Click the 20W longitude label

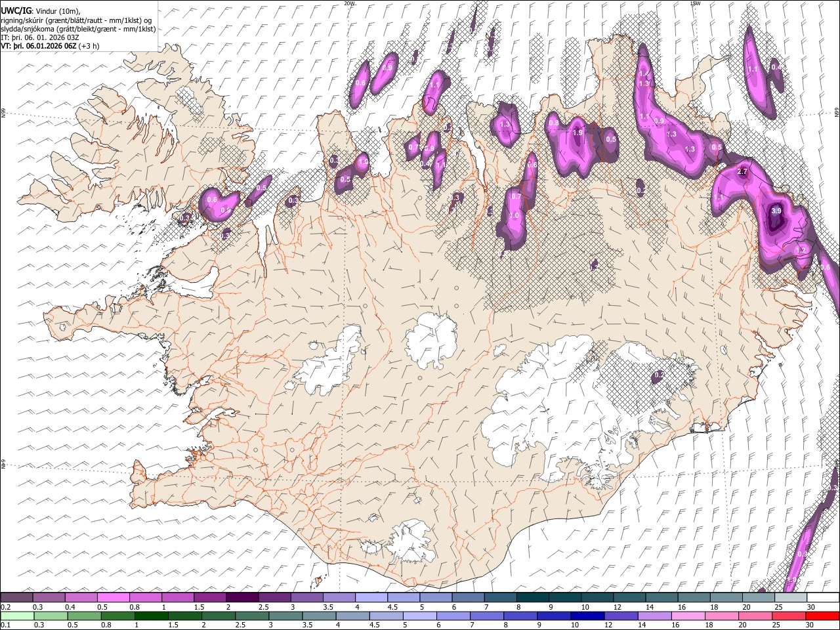tap(349, 3)
